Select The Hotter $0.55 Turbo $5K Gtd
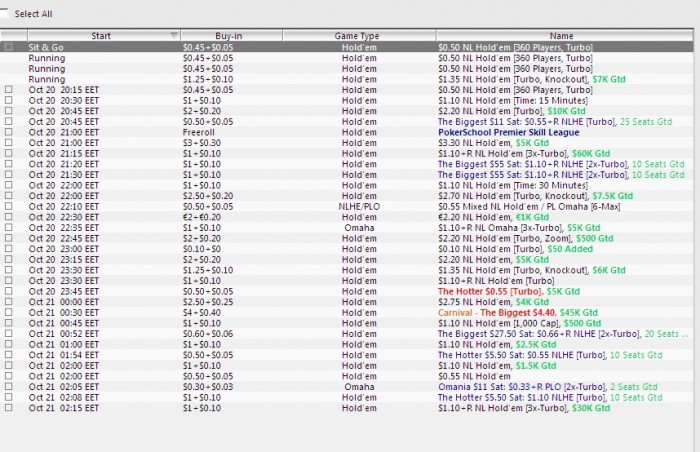700x452 pixels. pyautogui.click(x=508, y=292)
